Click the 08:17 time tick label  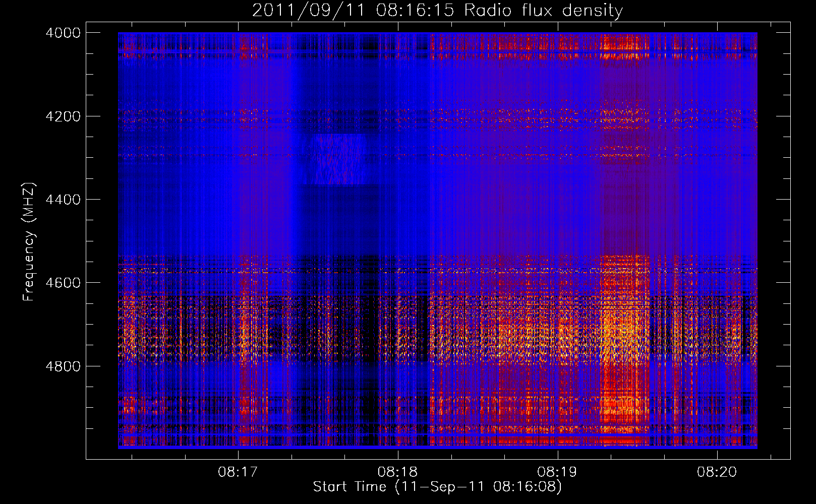[238, 472]
